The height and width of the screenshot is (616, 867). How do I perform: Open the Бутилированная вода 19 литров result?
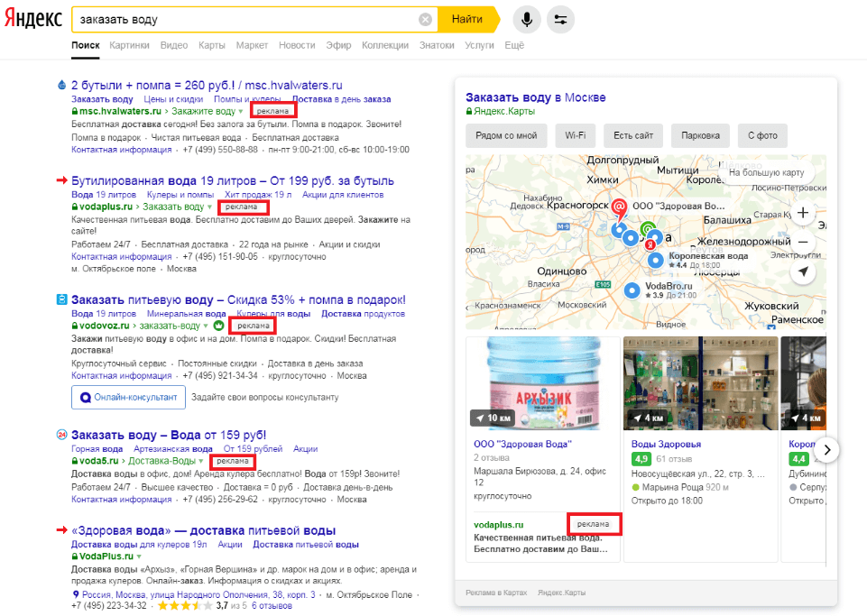tap(233, 180)
